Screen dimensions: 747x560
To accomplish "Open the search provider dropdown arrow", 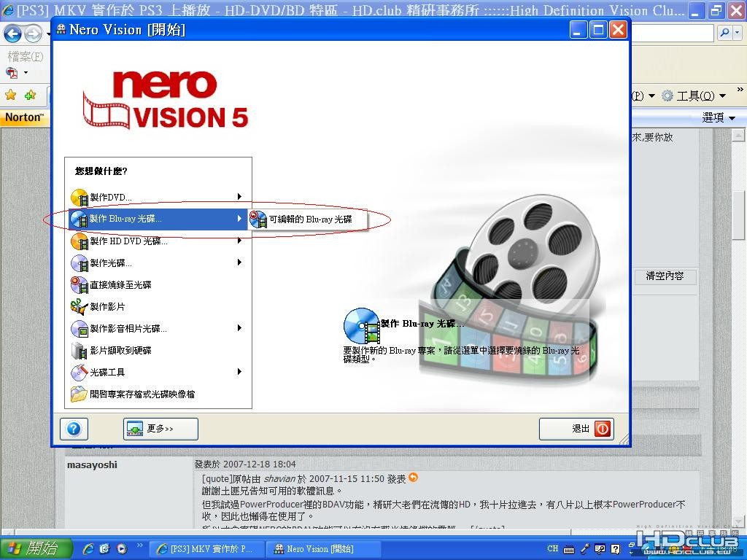I will tap(737, 33).
